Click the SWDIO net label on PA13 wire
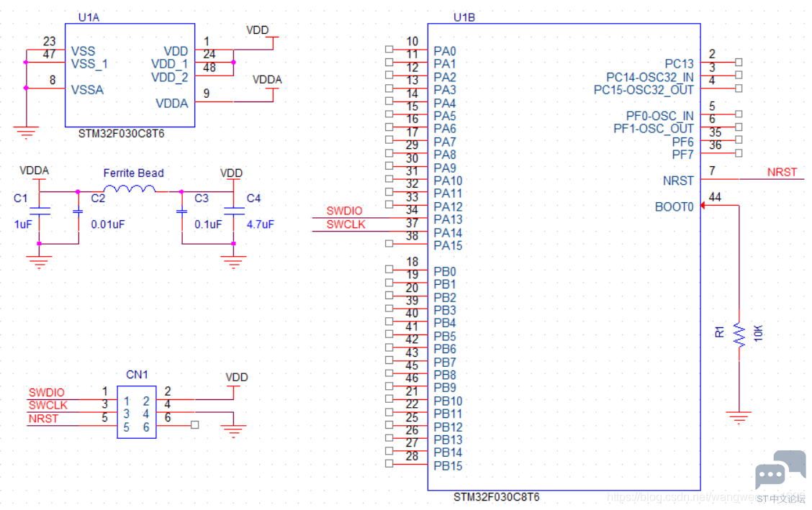 click(344, 211)
